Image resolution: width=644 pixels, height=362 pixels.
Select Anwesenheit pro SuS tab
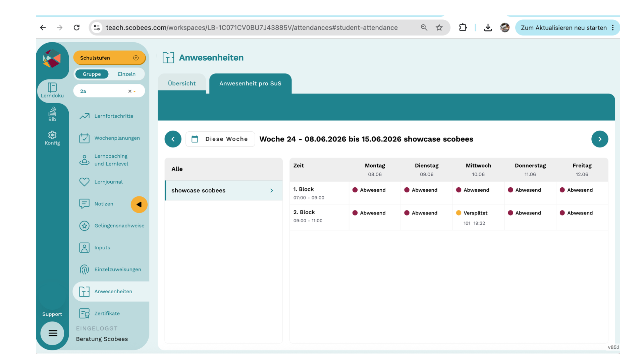250,83
